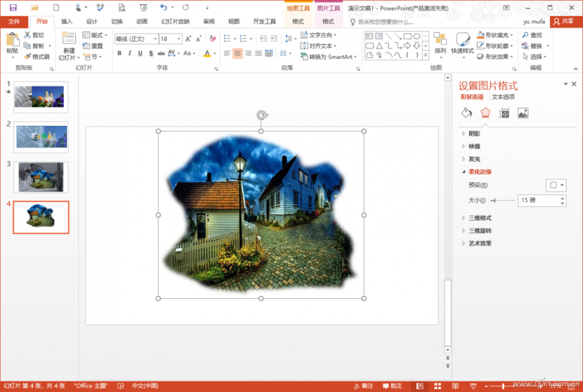Switch to the Effects pentagon icon in format pane

[485, 113]
